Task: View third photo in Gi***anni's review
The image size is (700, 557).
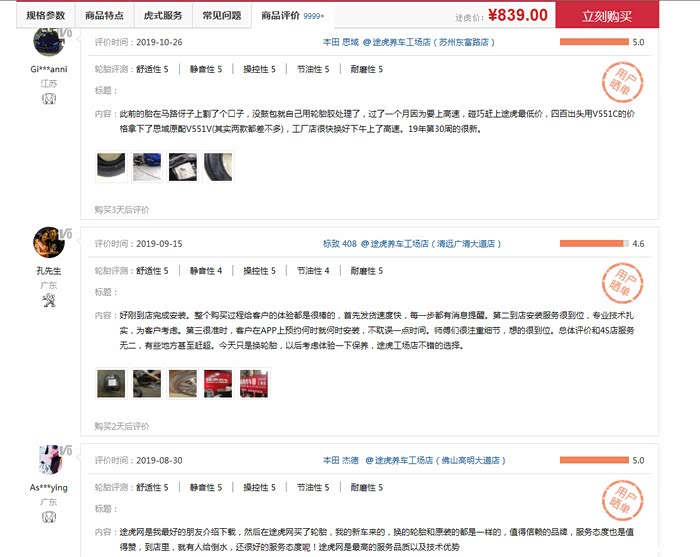Action: click(183, 167)
